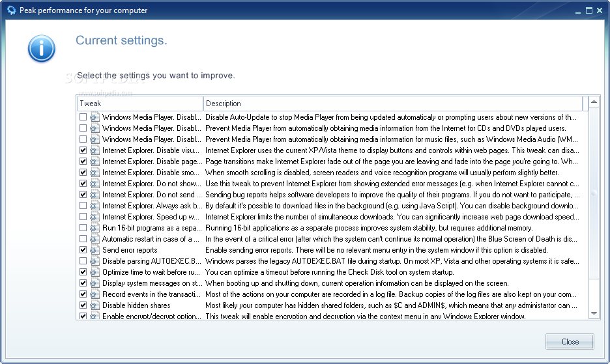Click gear icon beside 'Display system messages' row
The height and width of the screenshot is (364, 610).
click(x=94, y=283)
